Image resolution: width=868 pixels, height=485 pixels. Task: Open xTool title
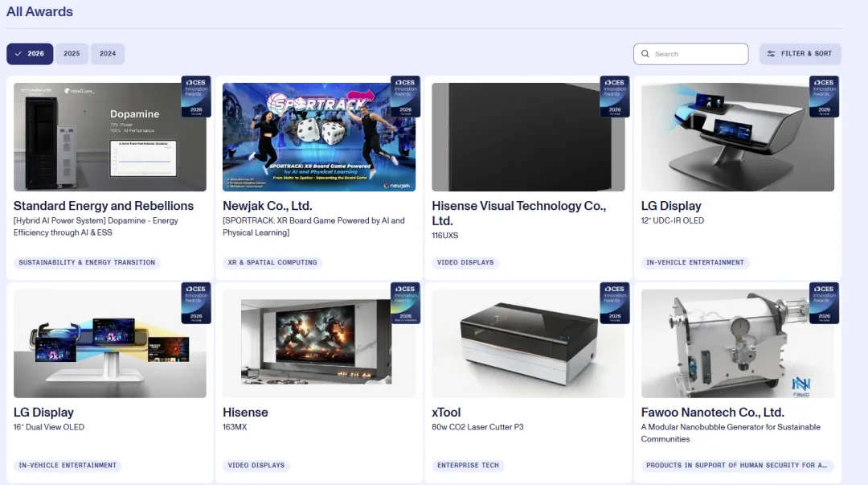(446, 413)
